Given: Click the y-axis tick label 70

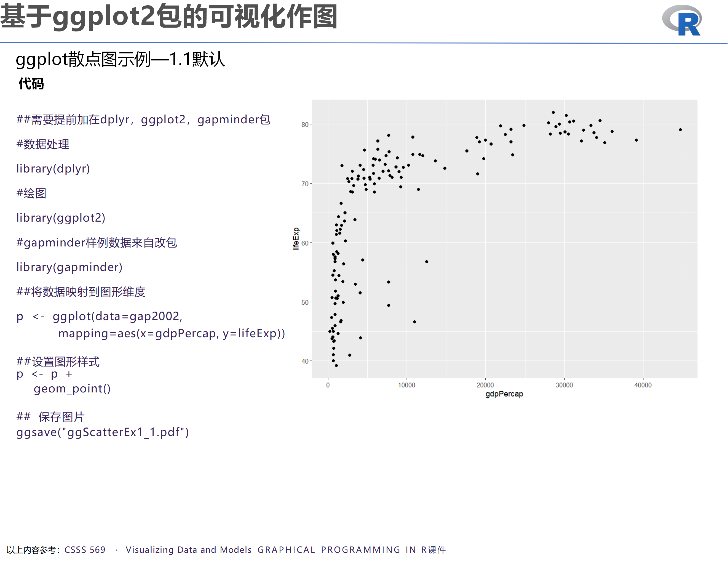Looking at the screenshot, I should tap(305, 184).
